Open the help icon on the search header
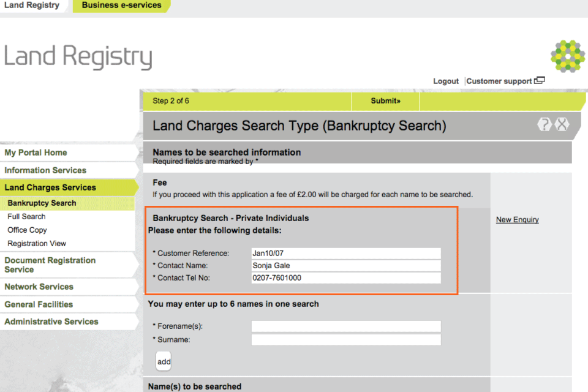The image size is (588, 392). 544,124
